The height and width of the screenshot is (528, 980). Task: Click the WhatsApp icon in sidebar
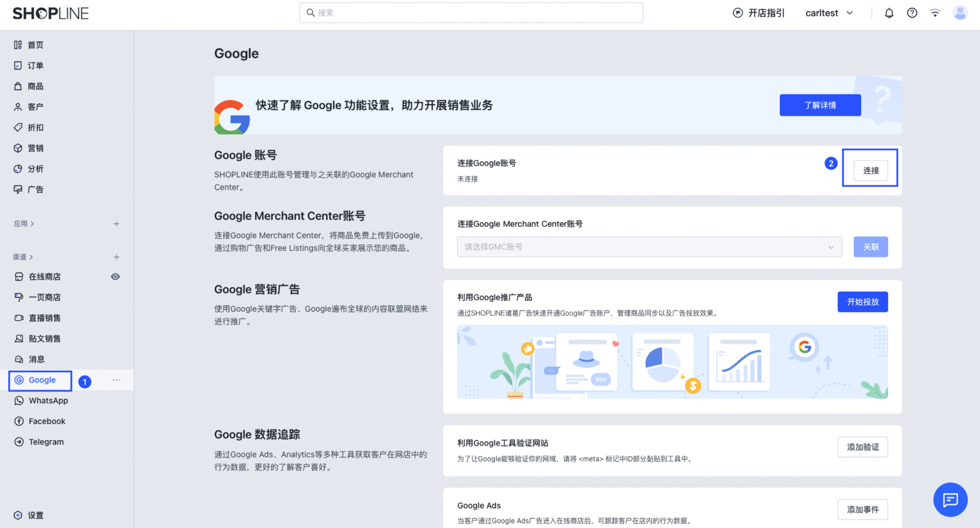pos(19,401)
